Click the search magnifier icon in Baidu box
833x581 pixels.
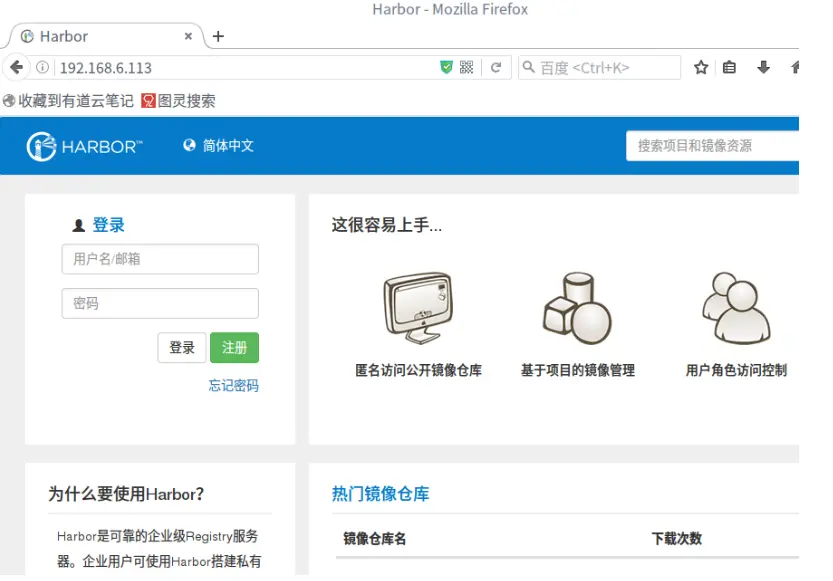pos(529,67)
